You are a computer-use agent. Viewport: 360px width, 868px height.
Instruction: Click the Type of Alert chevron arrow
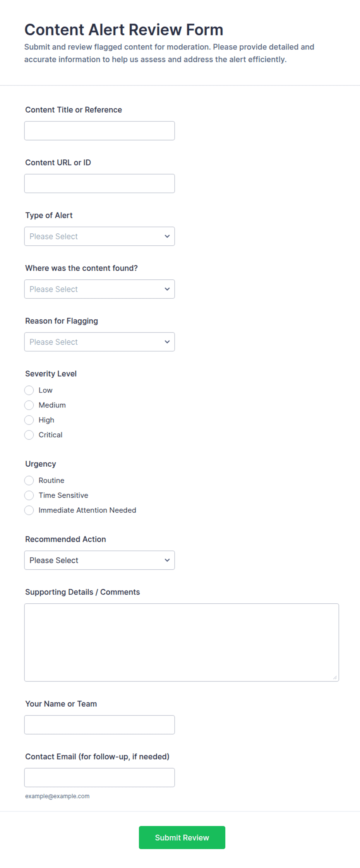coord(167,236)
